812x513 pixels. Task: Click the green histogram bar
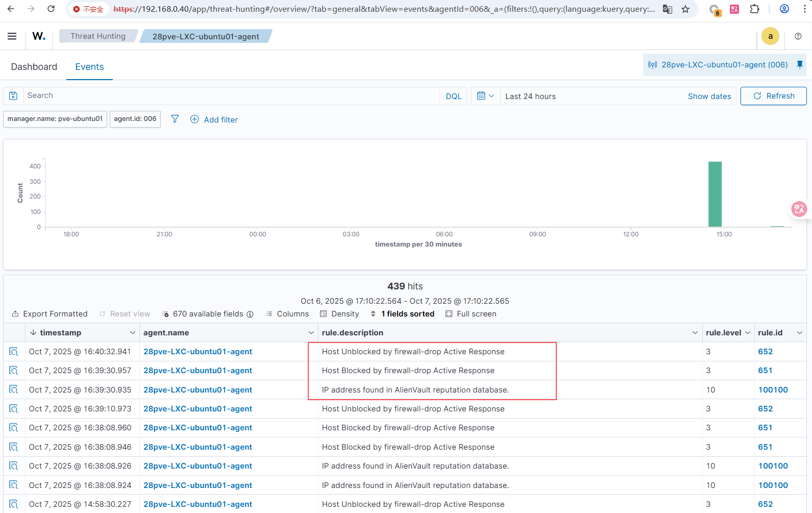(715, 194)
